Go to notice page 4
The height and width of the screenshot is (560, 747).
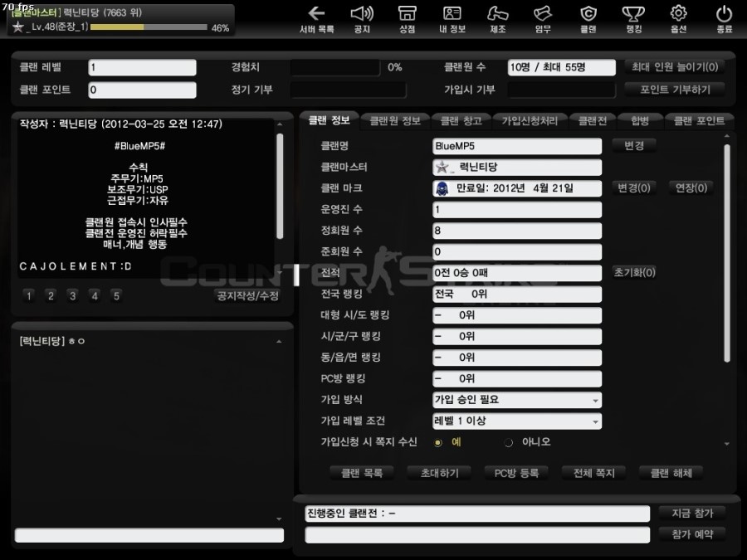(95, 296)
